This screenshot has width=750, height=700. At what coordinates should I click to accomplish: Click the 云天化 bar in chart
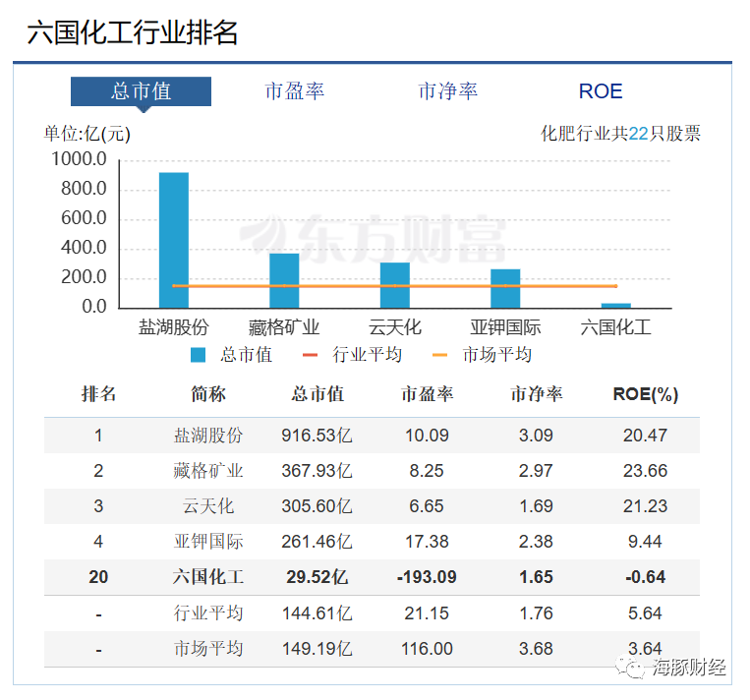point(394,285)
